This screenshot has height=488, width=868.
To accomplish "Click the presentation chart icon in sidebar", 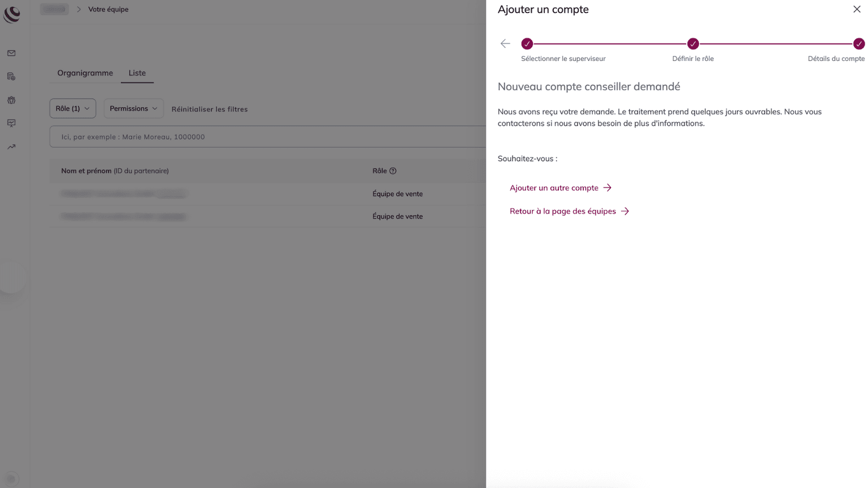I will click(x=11, y=123).
